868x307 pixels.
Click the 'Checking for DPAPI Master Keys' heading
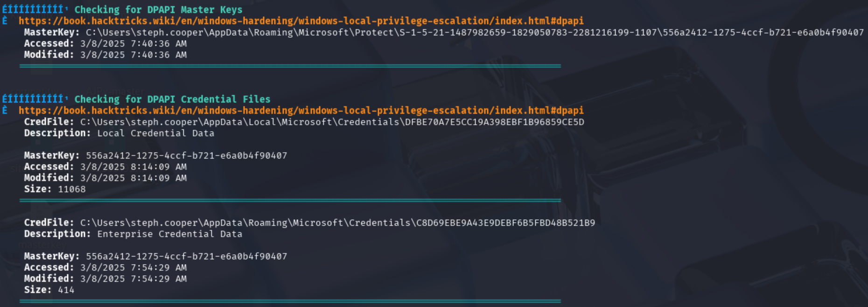(x=158, y=10)
